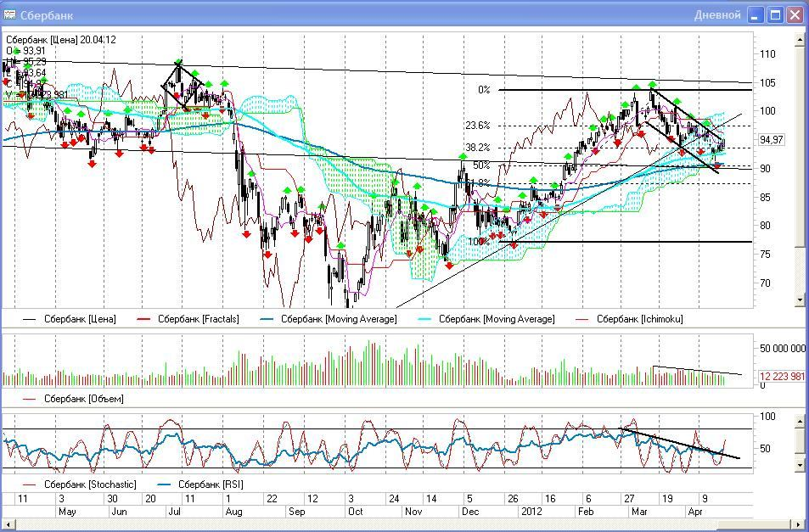Click the Oct month label on time axis
The width and height of the screenshot is (809, 532).
356,512
